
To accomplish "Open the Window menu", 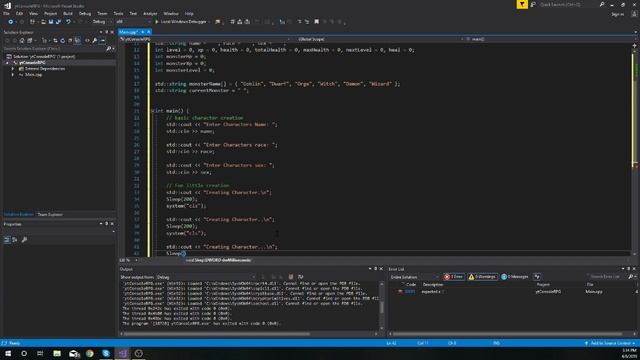I will 171,13.
